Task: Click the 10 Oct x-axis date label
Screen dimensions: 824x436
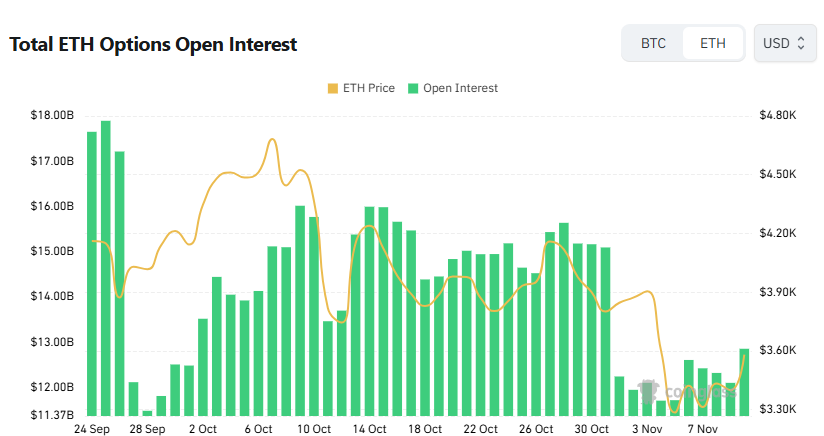Action: point(314,429)
